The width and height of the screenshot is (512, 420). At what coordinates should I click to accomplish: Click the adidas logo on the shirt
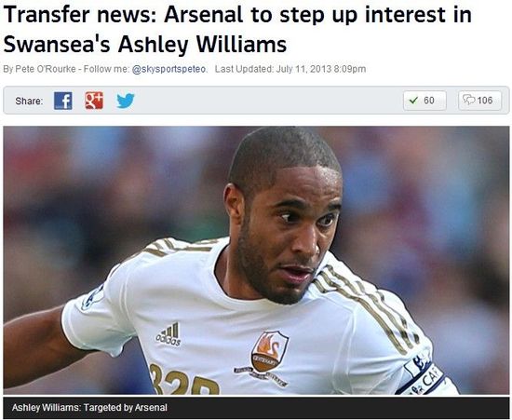(x=168, y=334)
